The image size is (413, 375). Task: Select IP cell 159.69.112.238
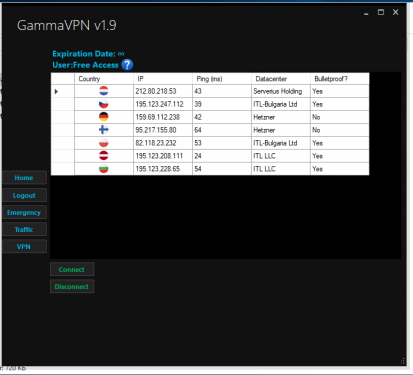163,117
